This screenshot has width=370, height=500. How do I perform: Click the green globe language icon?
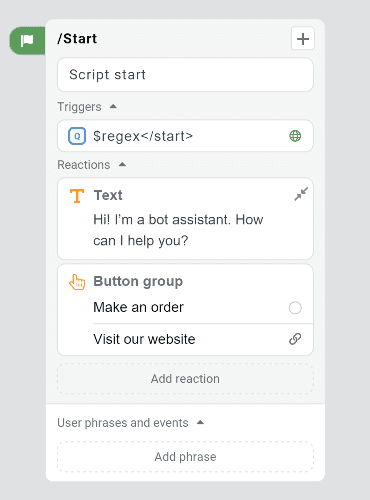(295, 136)
